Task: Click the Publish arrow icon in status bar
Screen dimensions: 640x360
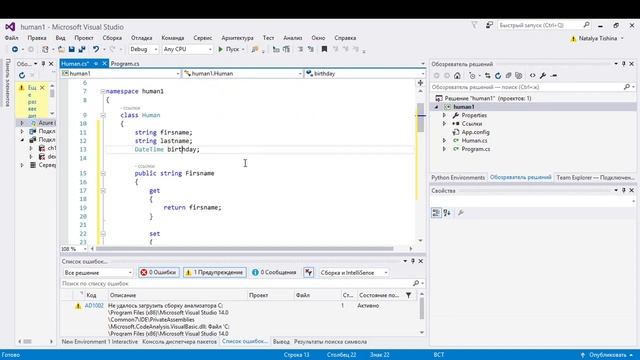Action: click(583, 355)
